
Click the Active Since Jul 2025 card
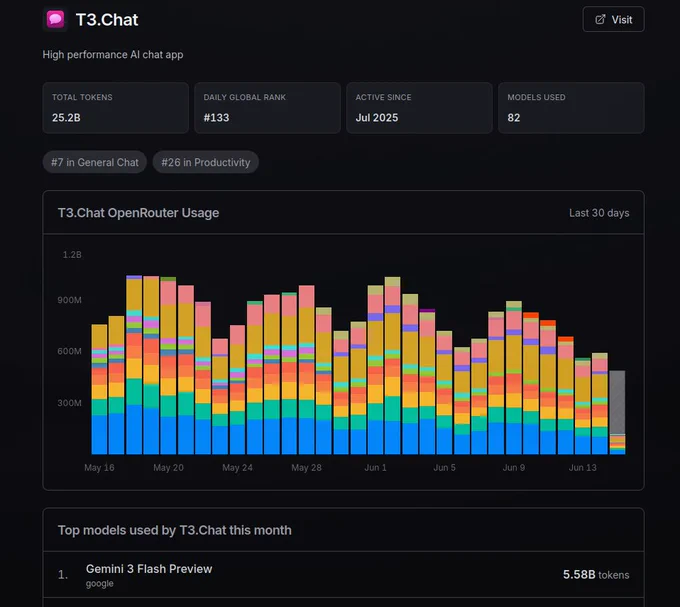click(419, 108)
